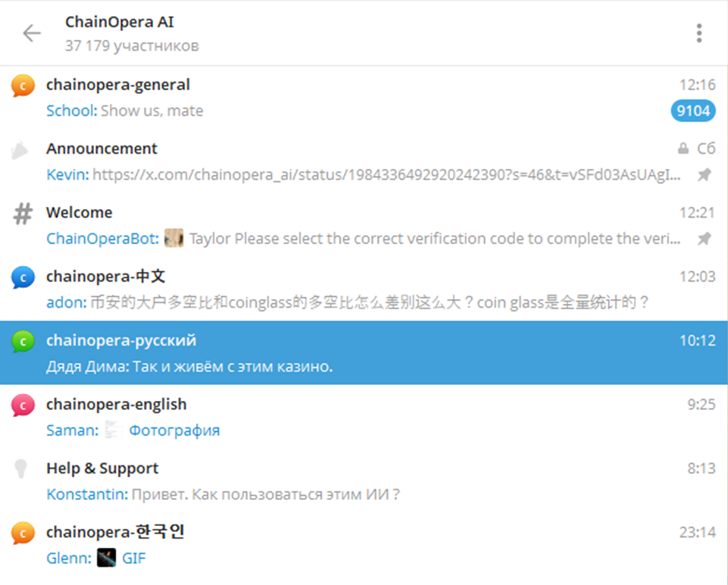Click the Announcement pin icon
The height and width of the screenshot is (585, 728).
pyautogui.click(x=705, y=174)
